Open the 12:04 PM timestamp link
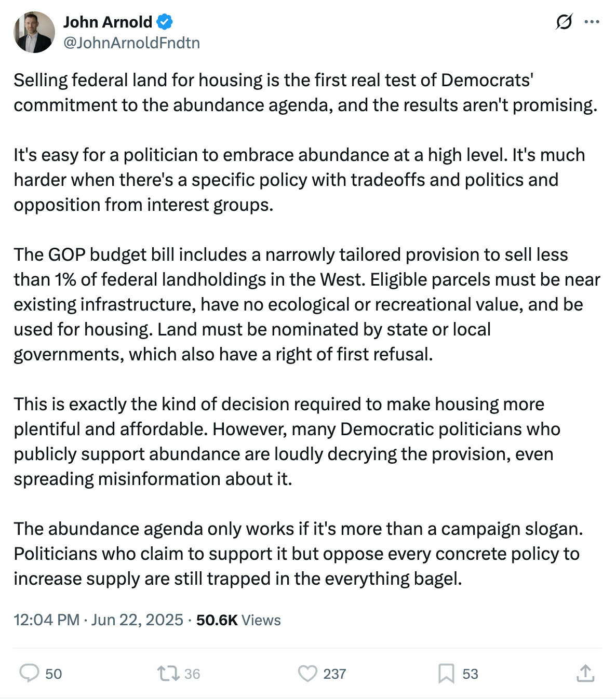 pos(46,620)
